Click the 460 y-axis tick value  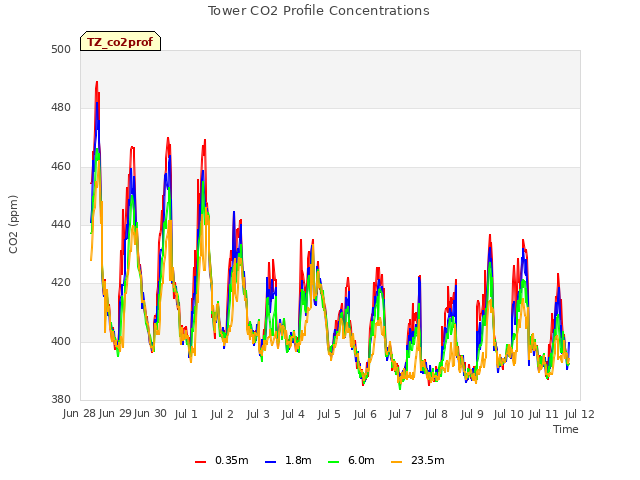click(x=61, y=167)
